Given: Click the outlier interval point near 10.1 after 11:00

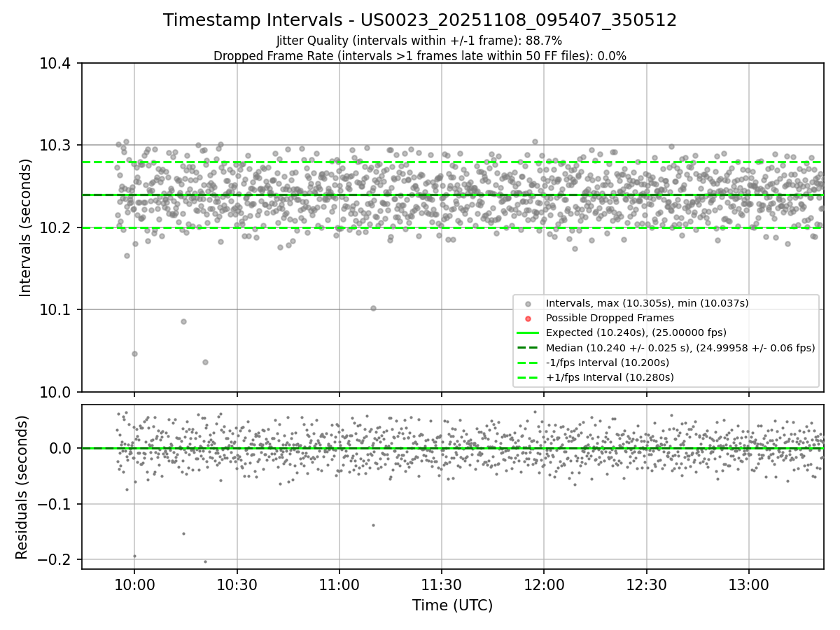Looking at the screenshot, I should pyautogui.click(x=373, y=308).
